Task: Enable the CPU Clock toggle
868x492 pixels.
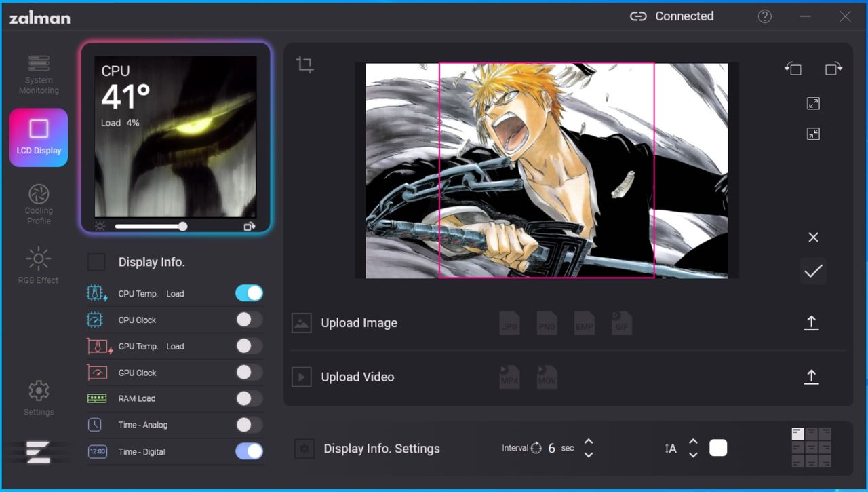Action: (x=249, y=320)
